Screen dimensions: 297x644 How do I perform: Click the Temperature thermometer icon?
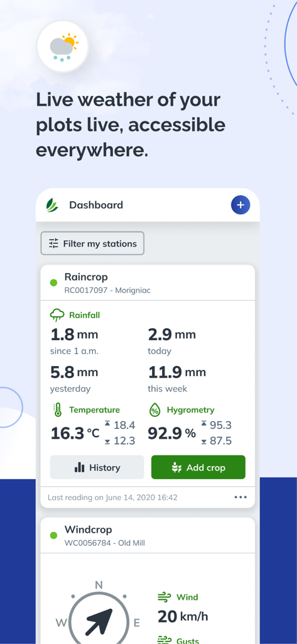pyautogui.click(x=58, y=410)
